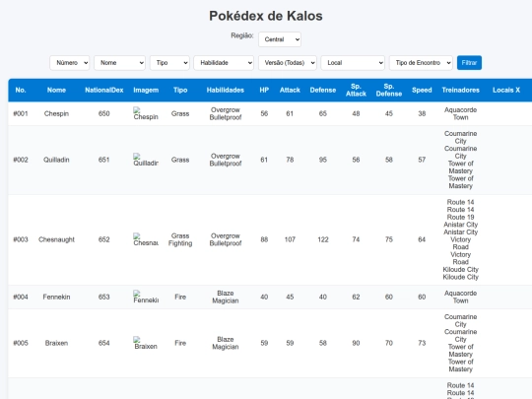
Task: Click Chesnaught's Grass Fighting type cell
Action: pos(180,239)
